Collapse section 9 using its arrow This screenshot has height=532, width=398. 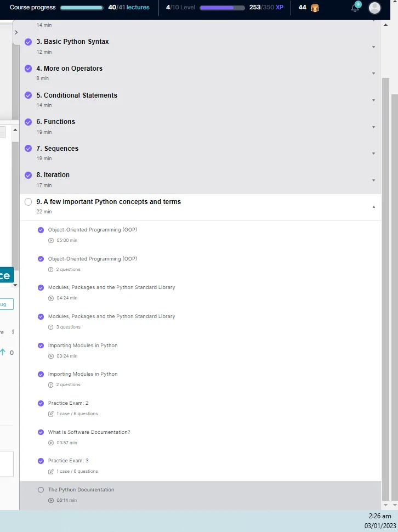point(373,207)
